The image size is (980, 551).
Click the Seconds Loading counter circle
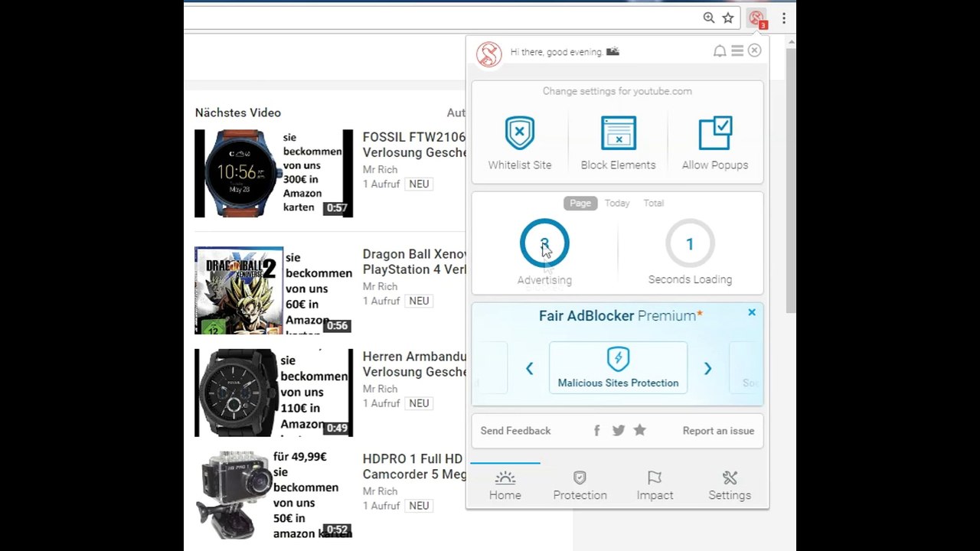[690, 244]
